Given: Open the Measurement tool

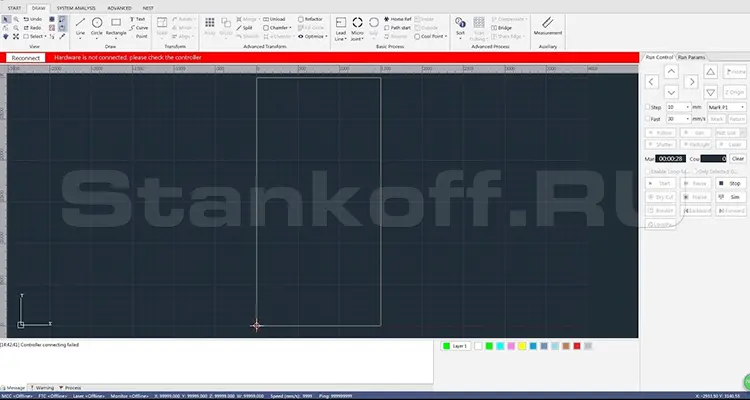Looking at the screenshot, I should (x=548, y=26).
